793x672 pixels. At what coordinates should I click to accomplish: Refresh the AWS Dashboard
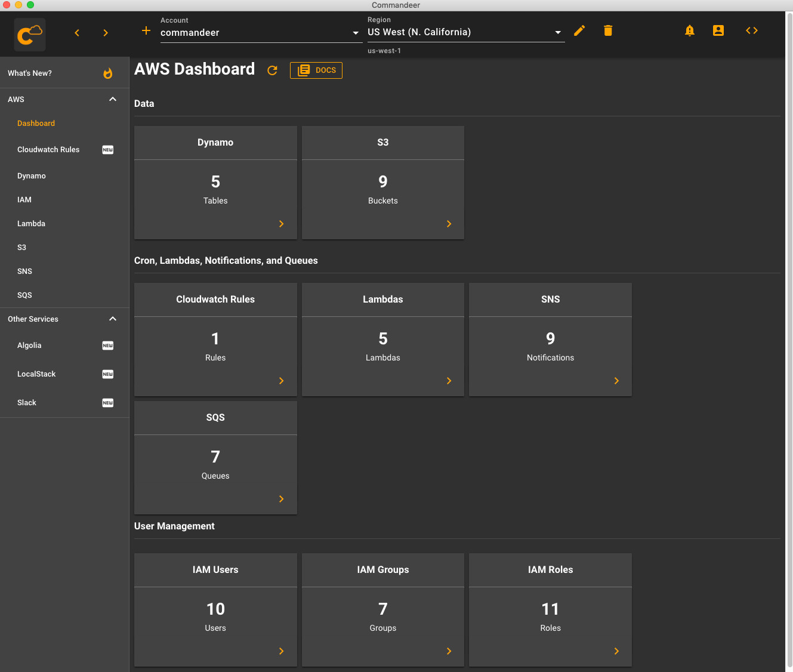(x=272, y=70)
